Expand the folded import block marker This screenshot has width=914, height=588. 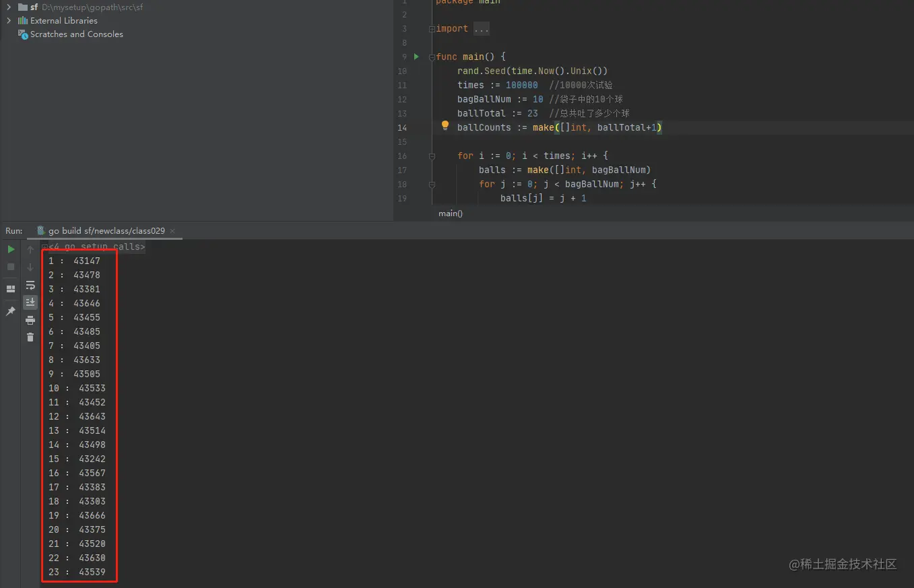(x=432, y=28)
